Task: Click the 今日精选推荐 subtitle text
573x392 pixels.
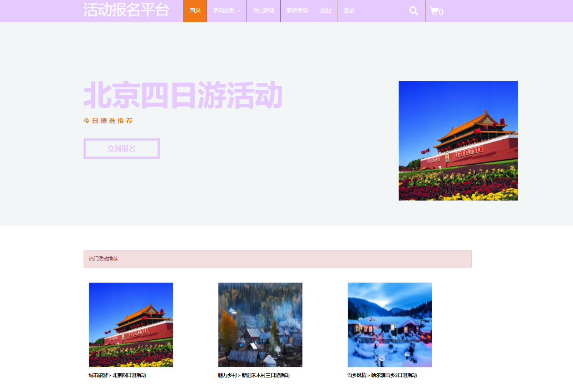Action: [x=108, y=121]
